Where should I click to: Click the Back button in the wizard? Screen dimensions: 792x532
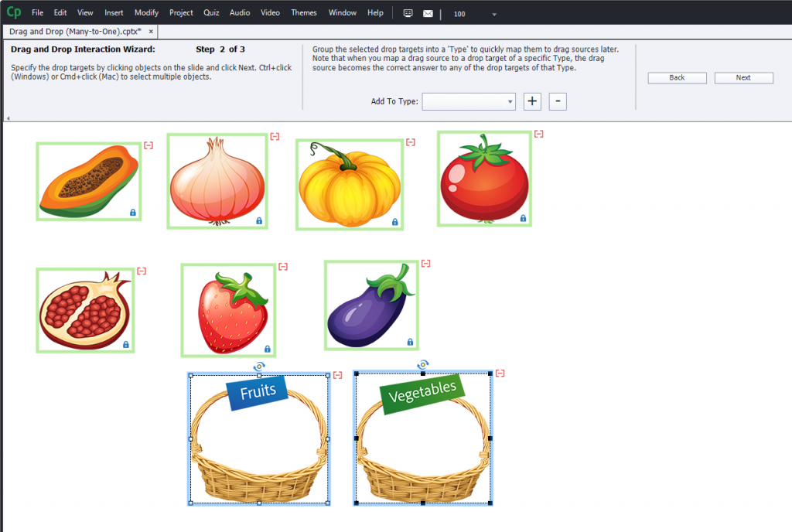tap(677, 77)
